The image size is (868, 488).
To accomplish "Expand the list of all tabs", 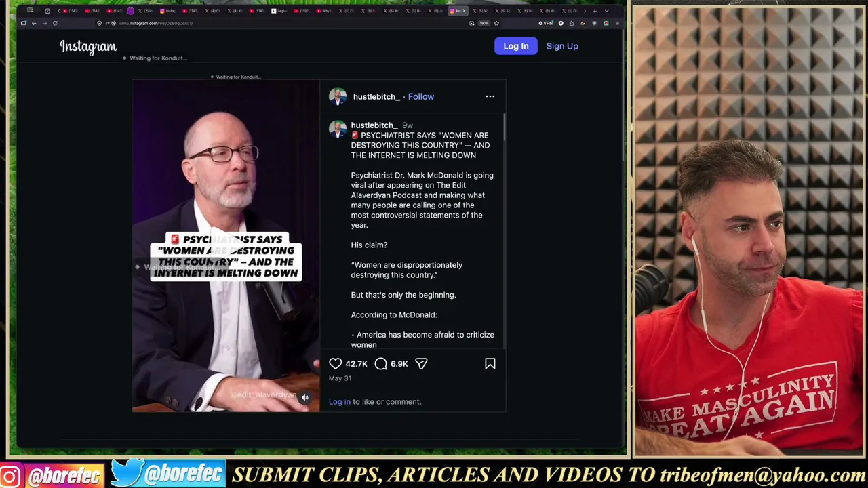I will point(606,11).
